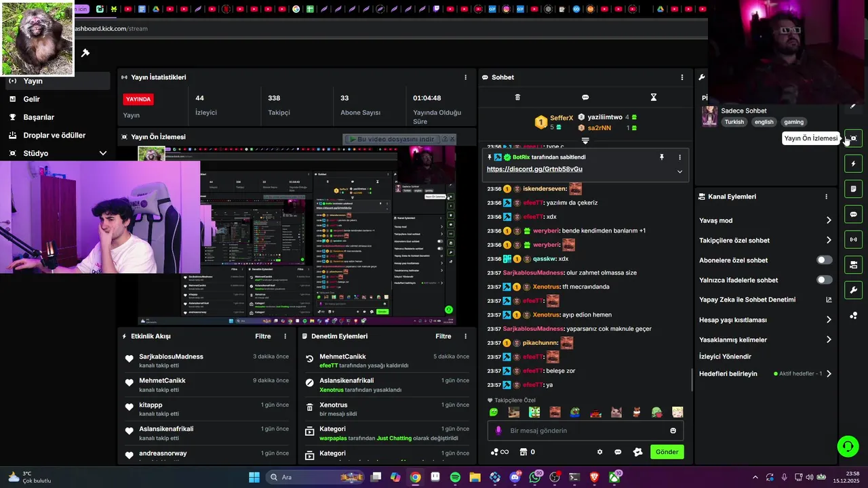Open Kanal Eylemleri three-dot menu
The image size is (868, 488).
point(826,197)
